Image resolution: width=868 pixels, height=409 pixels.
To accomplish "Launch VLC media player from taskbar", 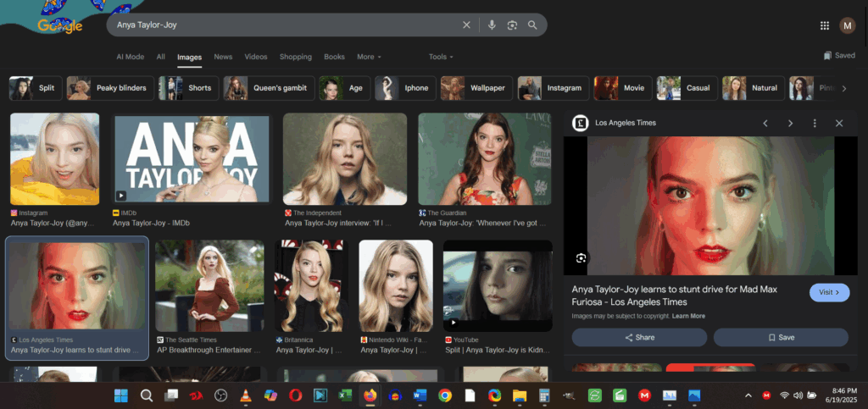I will [245, 395].
